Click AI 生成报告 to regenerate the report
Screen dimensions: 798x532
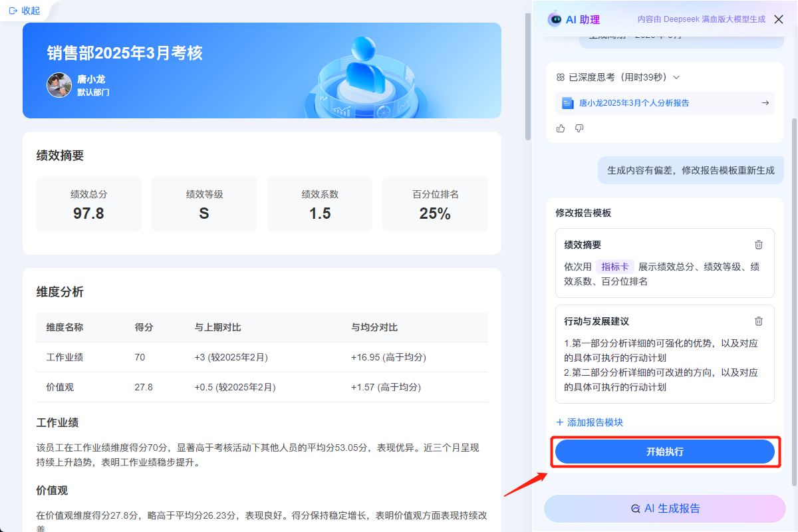point(664,508)
